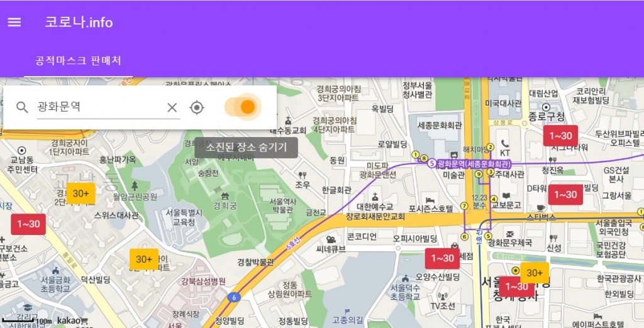Screen dimensions: 644x328
Task: Click the magnifier search icon
Action: tap(22, 107)
